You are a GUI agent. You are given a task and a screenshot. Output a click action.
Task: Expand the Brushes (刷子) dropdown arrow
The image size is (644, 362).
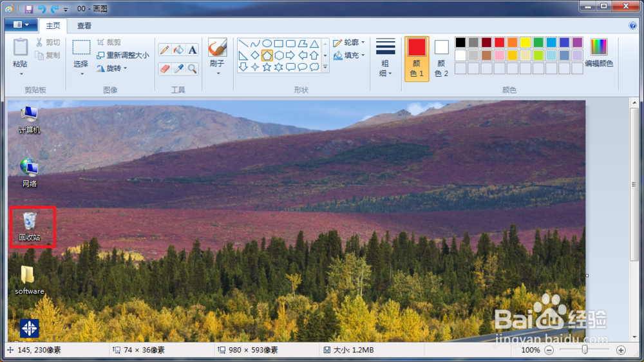pos(218,73)
